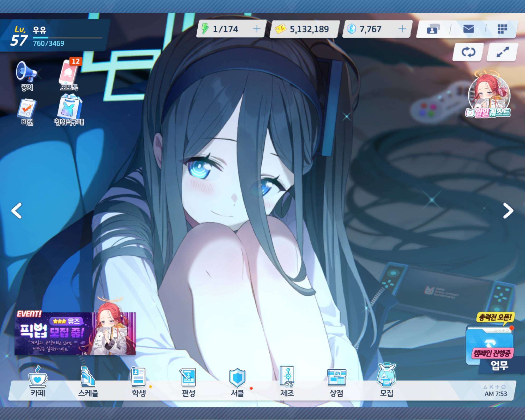Image resolution: width=525 pixels, height=420 pixels.
Task: Go to the next memorial lobby arrow
Action: 508,210
